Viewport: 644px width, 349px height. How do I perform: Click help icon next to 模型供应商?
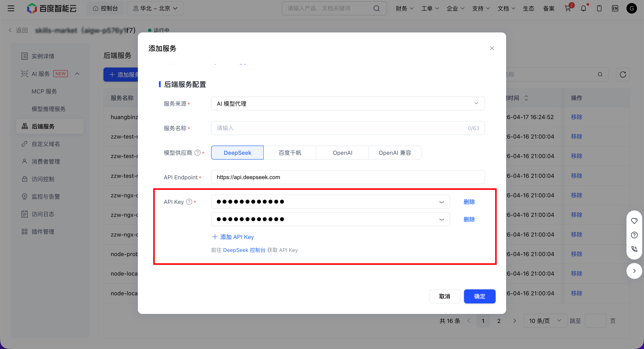point(197,153)
